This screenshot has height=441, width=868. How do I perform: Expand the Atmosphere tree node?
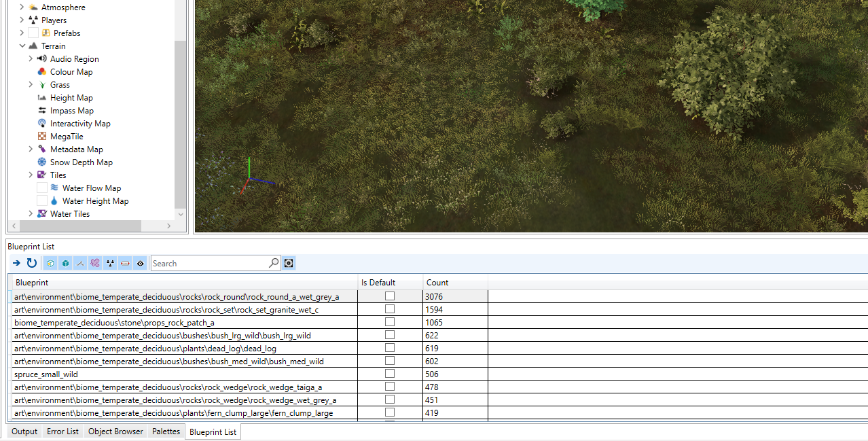[22, 7]
